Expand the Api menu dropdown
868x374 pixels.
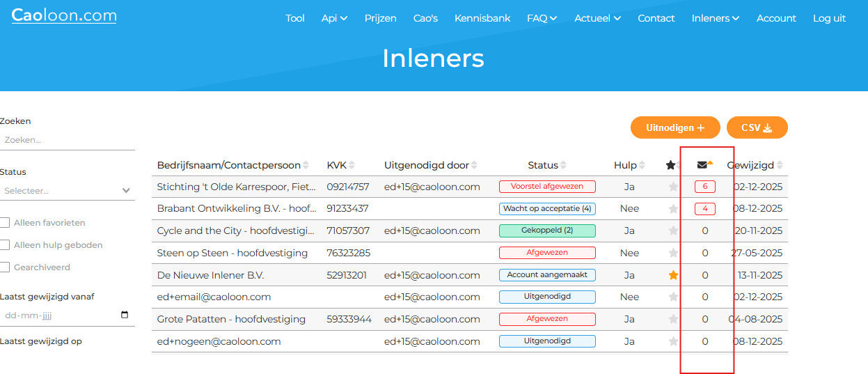point(334,18)
